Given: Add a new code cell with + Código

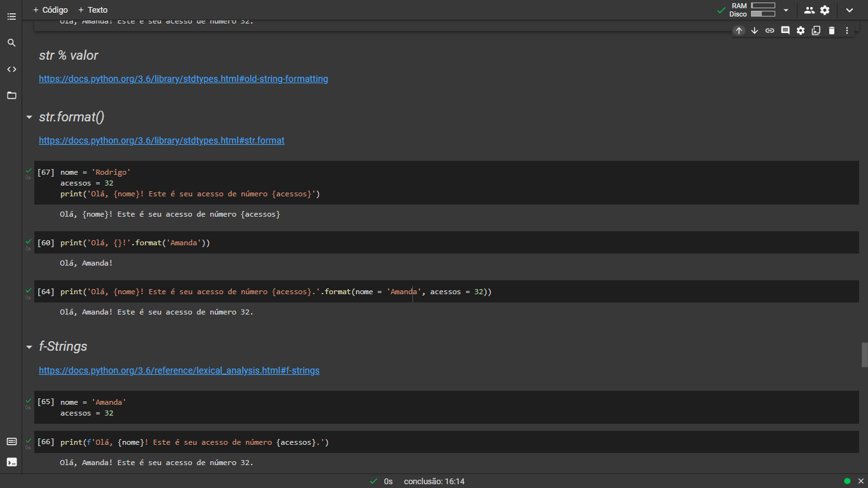Looking at the screenshot, I should pos(50,10).
